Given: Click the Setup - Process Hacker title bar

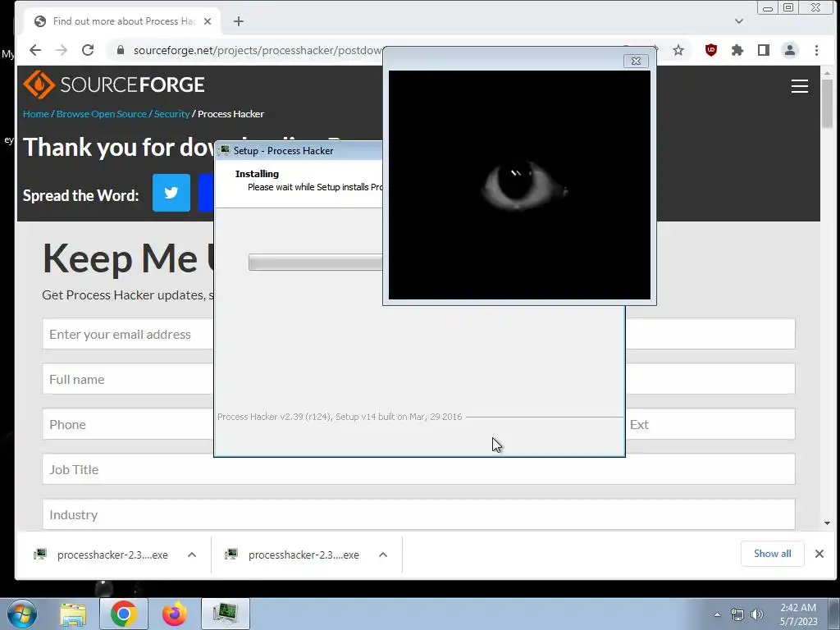Looking at the screenshot, I should 299,151.
